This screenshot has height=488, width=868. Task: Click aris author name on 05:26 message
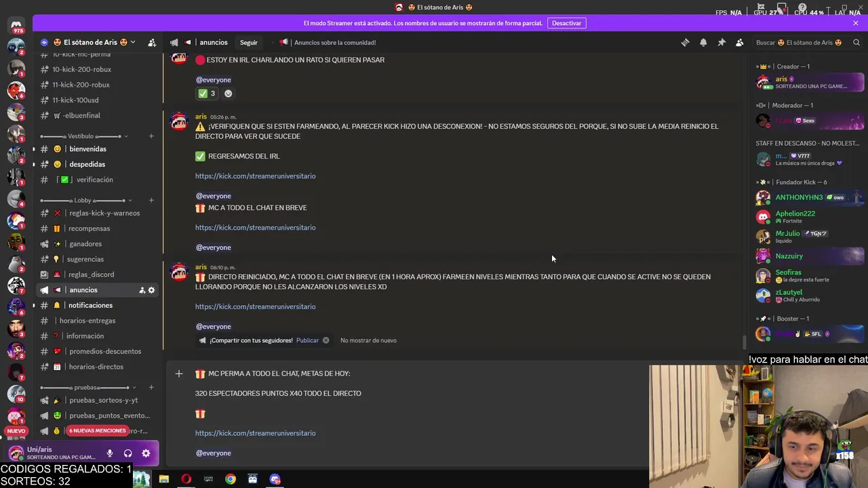tap(201, 117)
